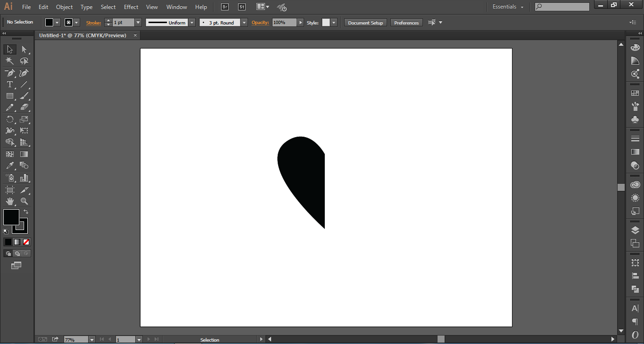Pick the Zoom tool
The height and width of the screenshot is (344, 644).
pyautogui.click(x=25, y=200)
